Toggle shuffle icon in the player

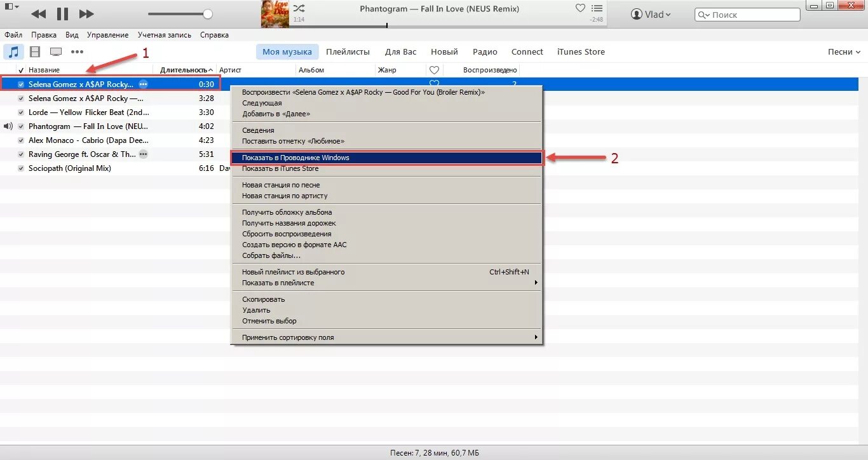pos(299,8)
